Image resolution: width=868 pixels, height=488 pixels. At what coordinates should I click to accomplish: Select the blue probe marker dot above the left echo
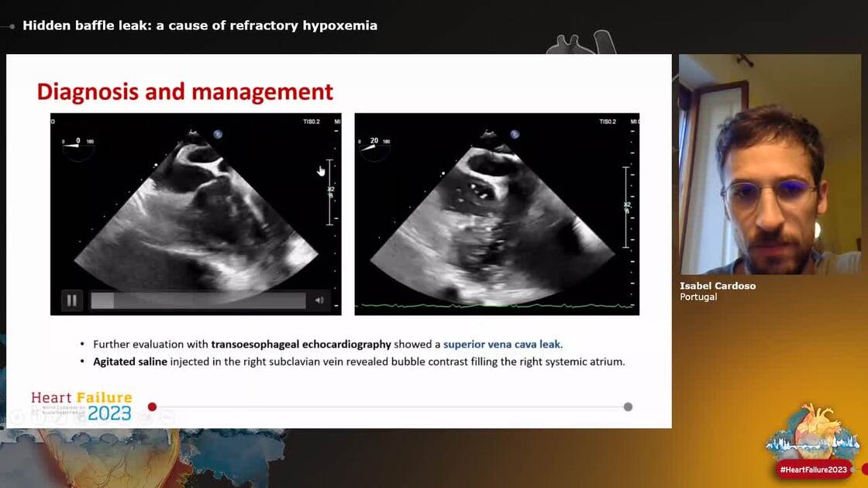click(218, 133)
